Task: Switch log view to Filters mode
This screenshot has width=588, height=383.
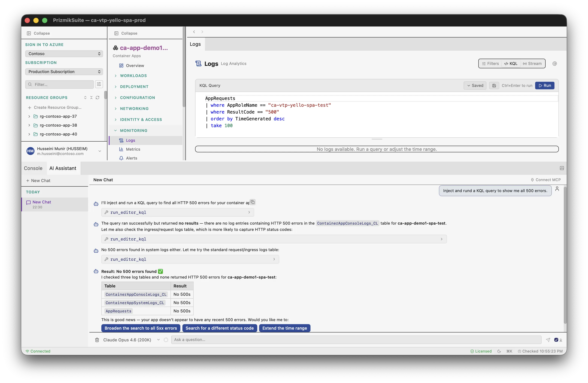Action: point(491,63)
